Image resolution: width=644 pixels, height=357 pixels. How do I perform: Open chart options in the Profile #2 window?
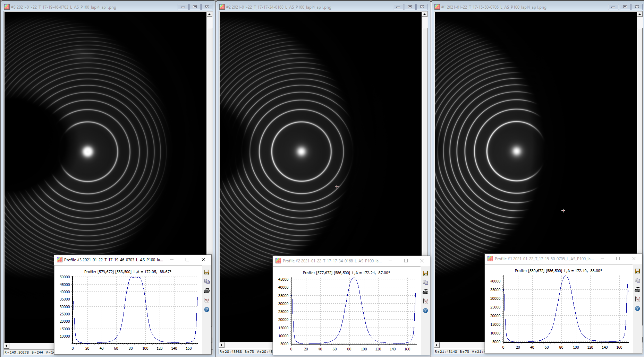click(425, 301)
